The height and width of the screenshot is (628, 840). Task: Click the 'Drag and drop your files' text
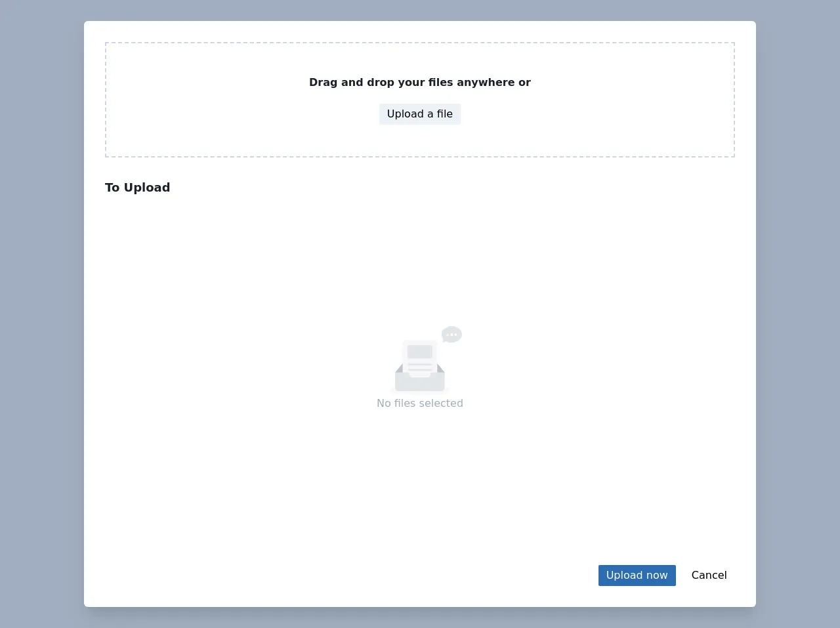419,83
